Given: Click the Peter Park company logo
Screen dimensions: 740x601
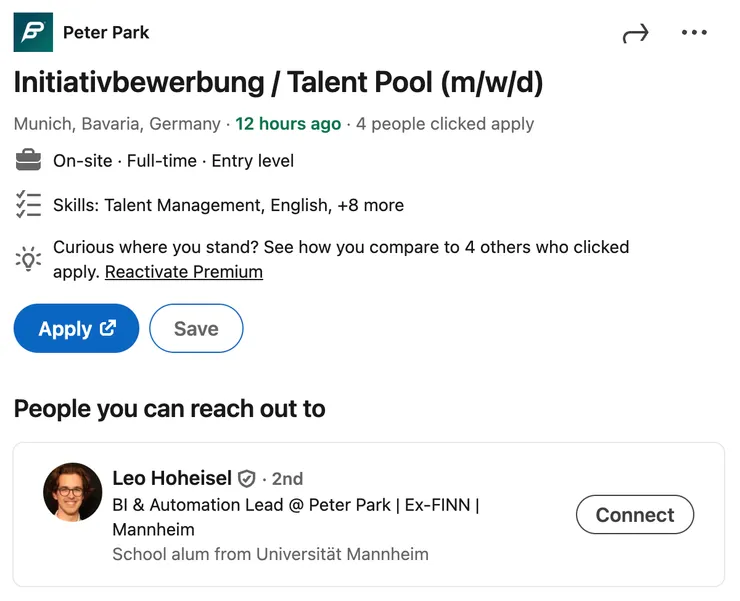Looking at the screenshot, I should coord(33,32).
